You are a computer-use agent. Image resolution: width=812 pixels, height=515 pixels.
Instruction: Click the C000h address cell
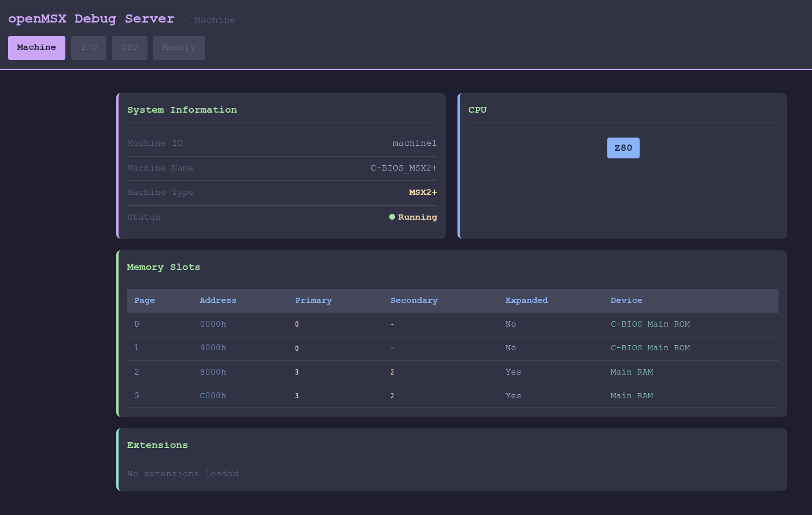[213, 396]
